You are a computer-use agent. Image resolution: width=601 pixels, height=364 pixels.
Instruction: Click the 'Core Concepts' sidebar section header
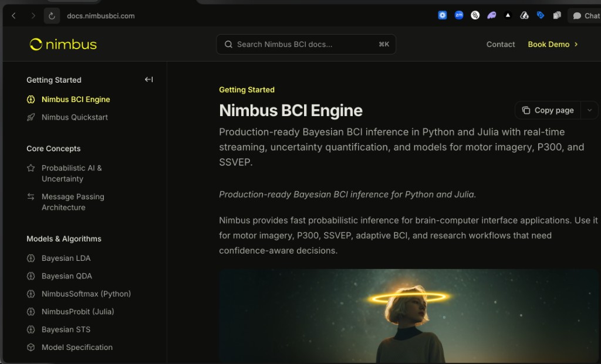click(53, 148)
